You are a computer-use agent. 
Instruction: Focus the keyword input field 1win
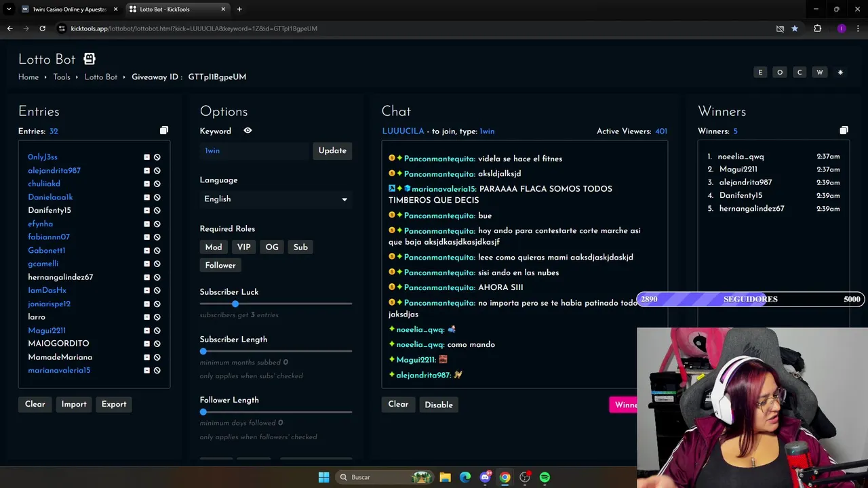click(x=254, y=150)
